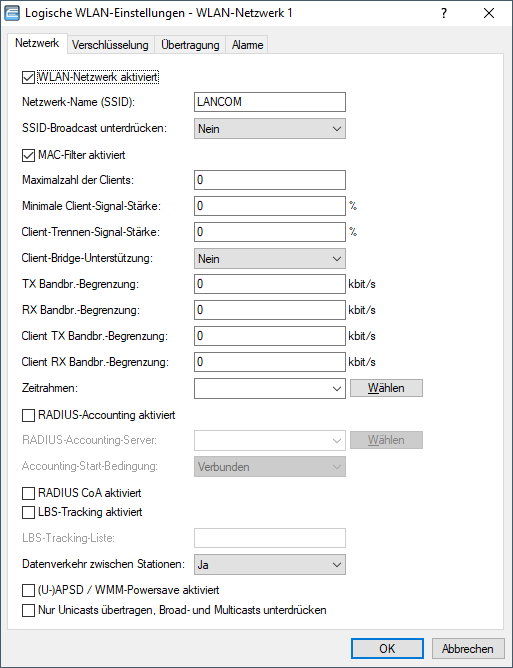Click the 'Zeitrahmen:' label
Screen dimensions: 513x668
click(x=50, y=388)
